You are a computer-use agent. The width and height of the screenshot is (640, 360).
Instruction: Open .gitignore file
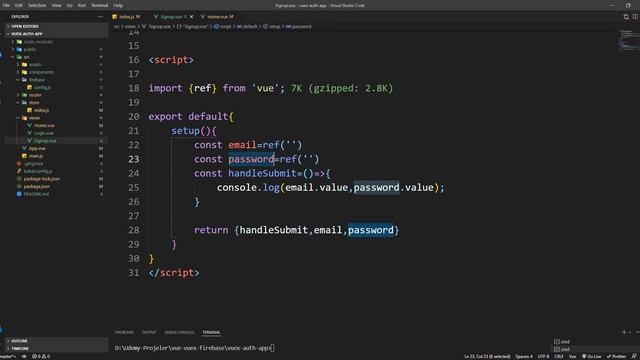coord(33,164)
